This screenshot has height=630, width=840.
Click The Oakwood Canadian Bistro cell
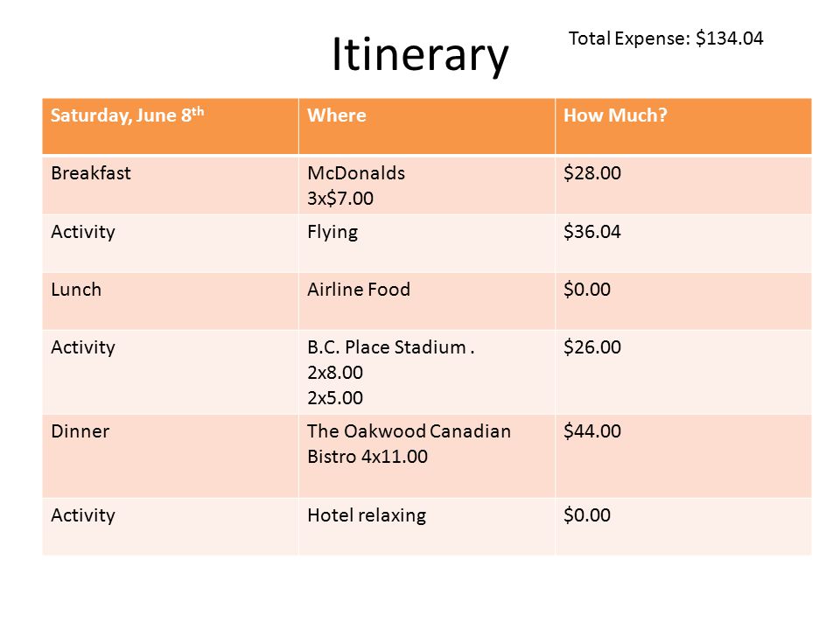[426, 456]
